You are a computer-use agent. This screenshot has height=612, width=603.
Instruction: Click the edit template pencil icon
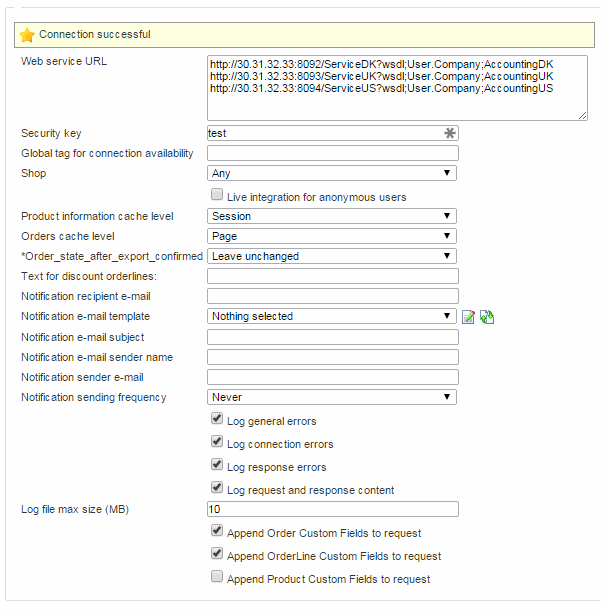point(468,317)
